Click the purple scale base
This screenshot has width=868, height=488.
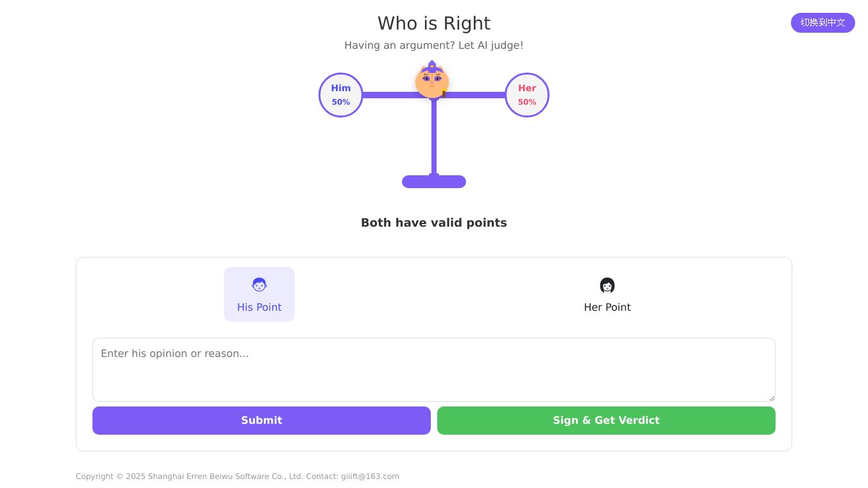(434, 182)
